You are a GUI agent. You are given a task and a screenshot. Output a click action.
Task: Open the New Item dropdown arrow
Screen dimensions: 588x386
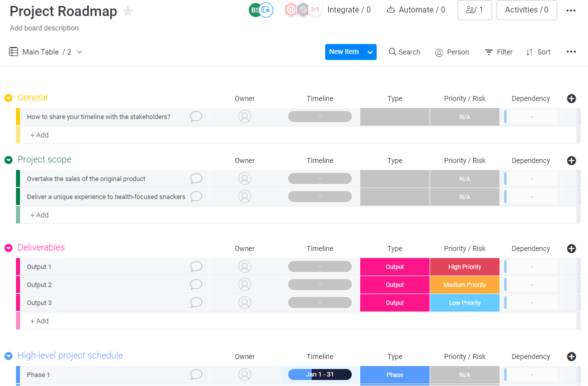click(370, 52)
